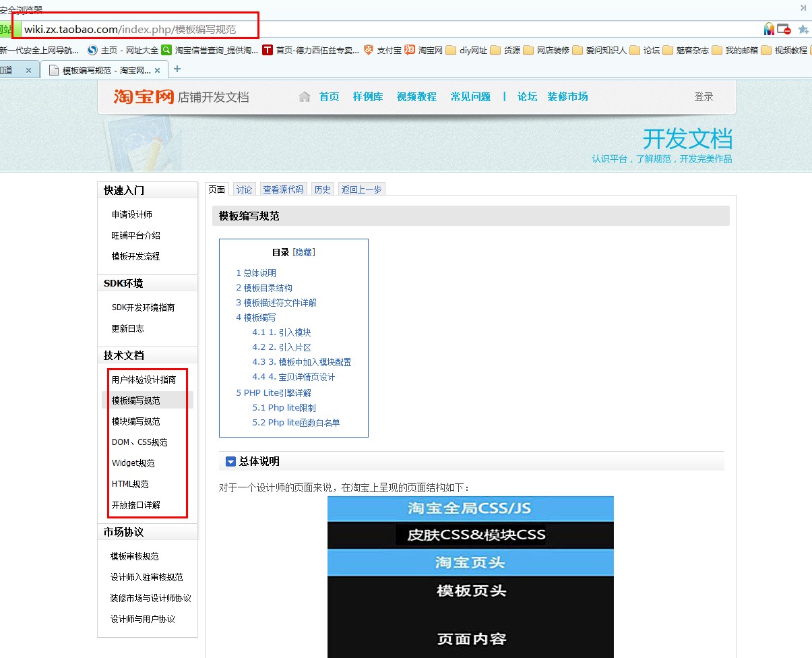
Task: Open the 淘宝网 bookmark
Action: point(424,50)
